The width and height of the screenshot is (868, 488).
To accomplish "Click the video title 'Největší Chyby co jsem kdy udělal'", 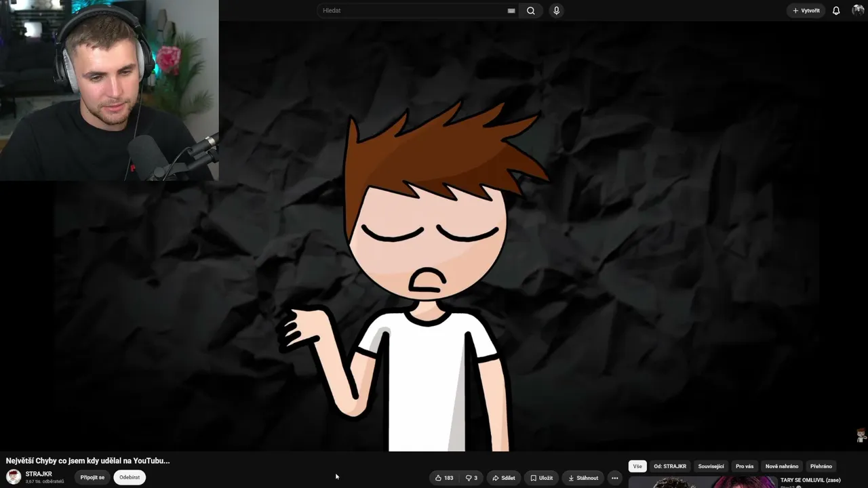I will [87, 461].
